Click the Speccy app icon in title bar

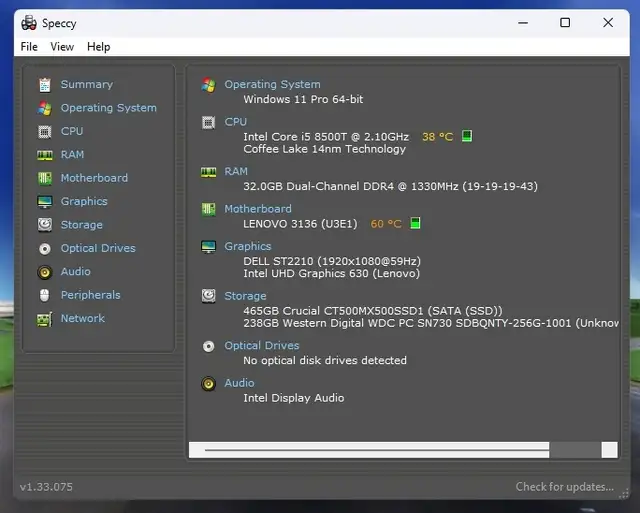[29, 23]
